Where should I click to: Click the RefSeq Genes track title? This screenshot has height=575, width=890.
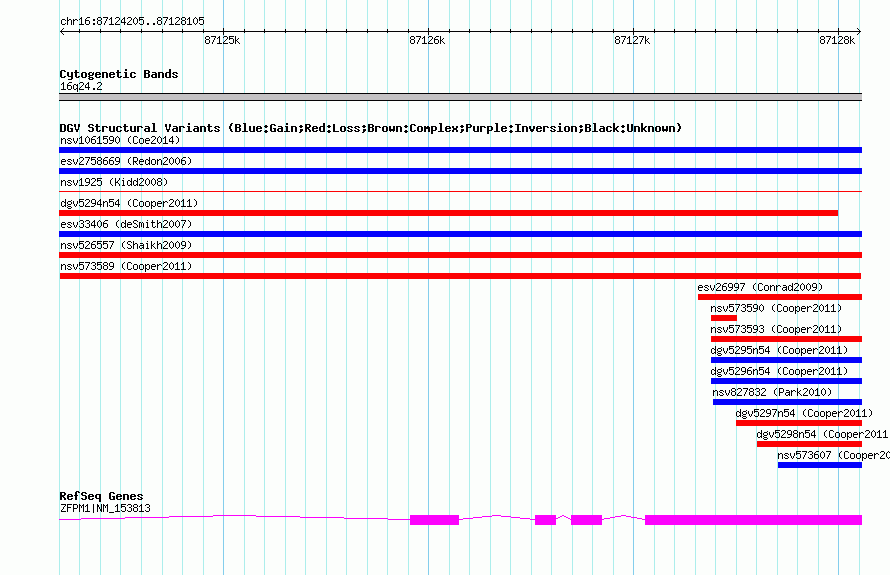101,496
